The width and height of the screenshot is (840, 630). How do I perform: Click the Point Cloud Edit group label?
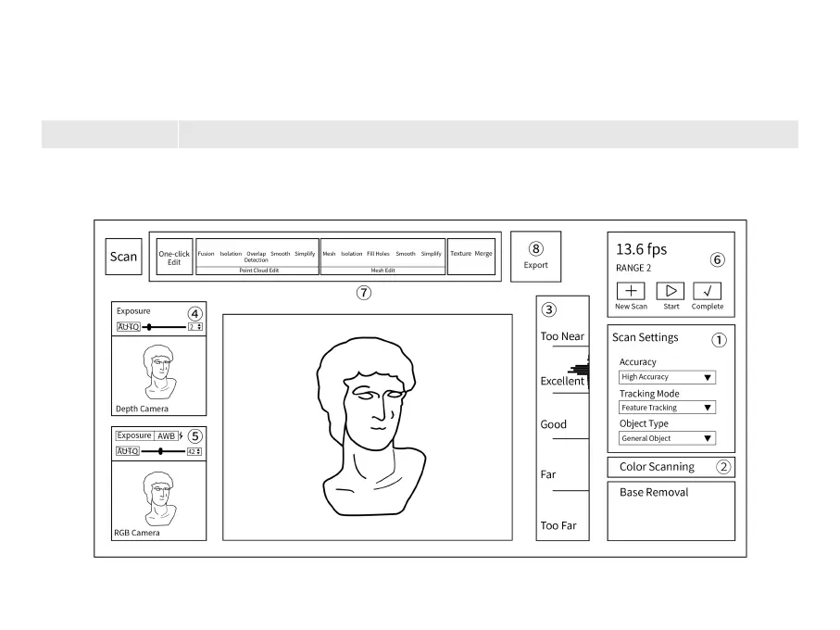click(258, 271)
